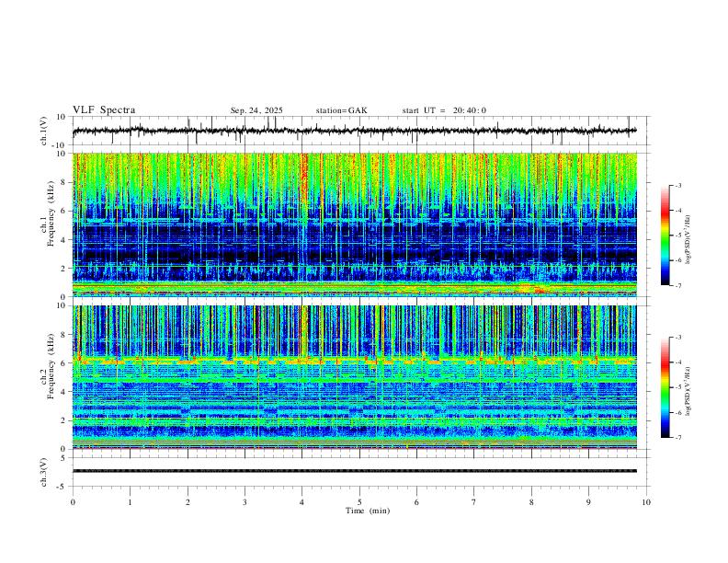Click the 'Time (min)' axis title
The image size is (728, 563).
click(368, 511)
